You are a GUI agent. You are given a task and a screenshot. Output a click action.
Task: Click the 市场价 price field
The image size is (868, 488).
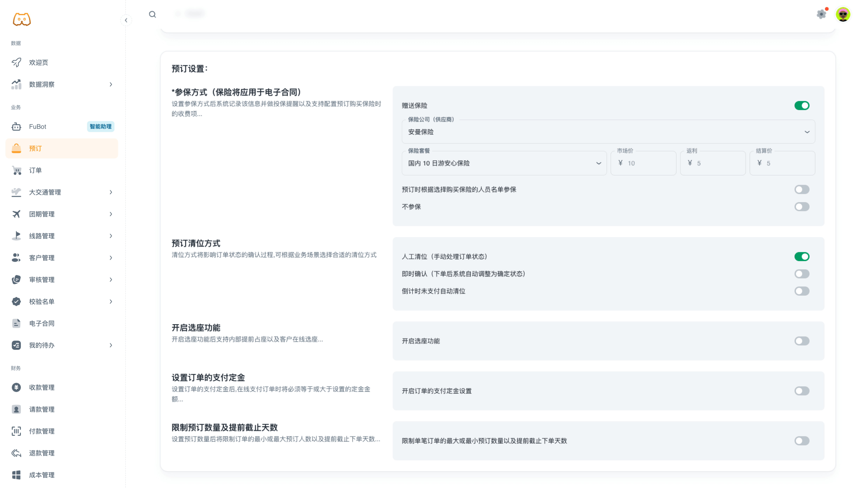[644, 163]
